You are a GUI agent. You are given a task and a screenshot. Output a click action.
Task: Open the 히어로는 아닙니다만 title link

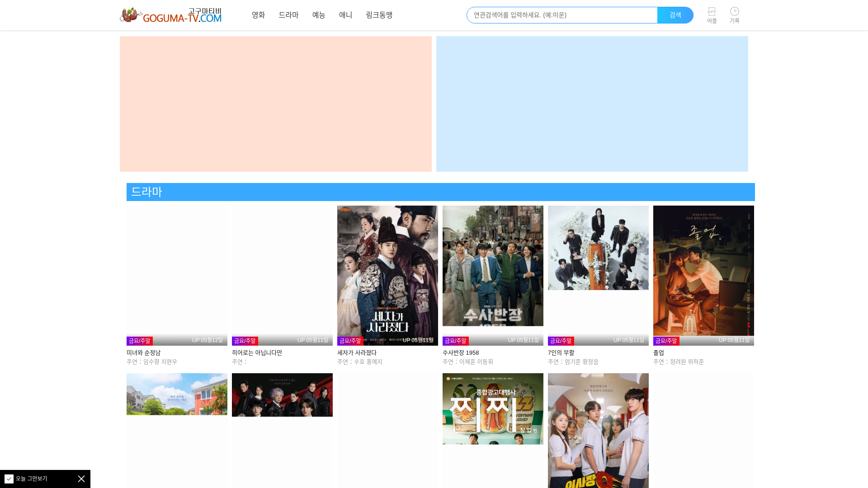click(257, 352)
